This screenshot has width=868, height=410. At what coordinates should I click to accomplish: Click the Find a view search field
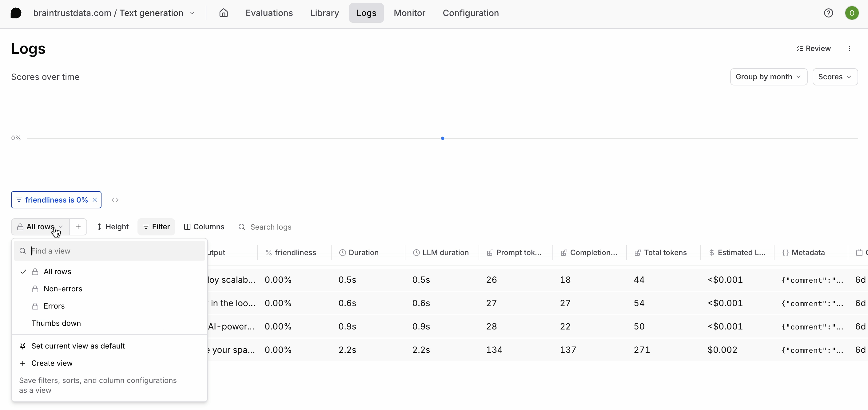click(114, 251)
